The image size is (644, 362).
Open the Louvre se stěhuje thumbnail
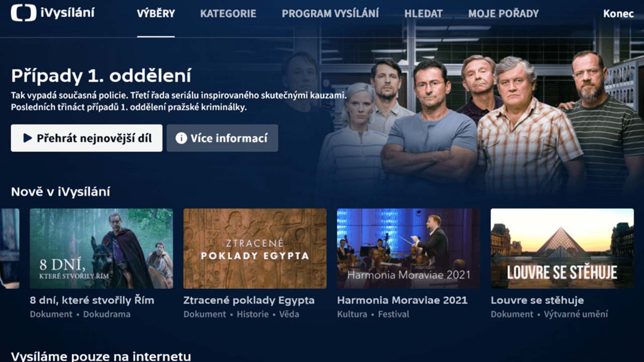pos(562,248)
